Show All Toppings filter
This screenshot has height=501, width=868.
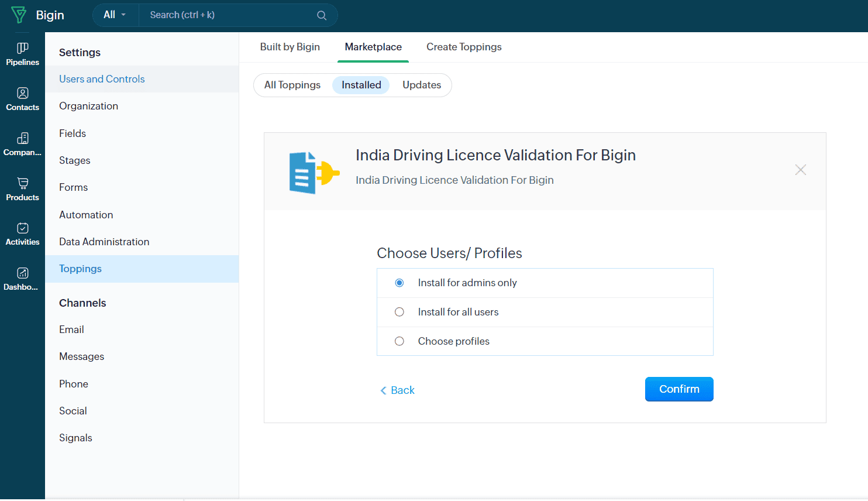(x=292, y=85)
